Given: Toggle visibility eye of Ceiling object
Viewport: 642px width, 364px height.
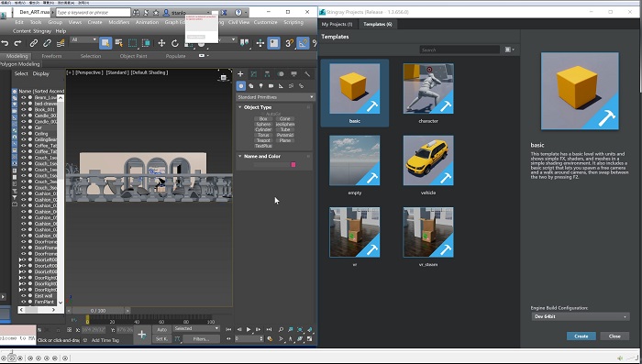Looking at the screenshot, I should 23,134.
